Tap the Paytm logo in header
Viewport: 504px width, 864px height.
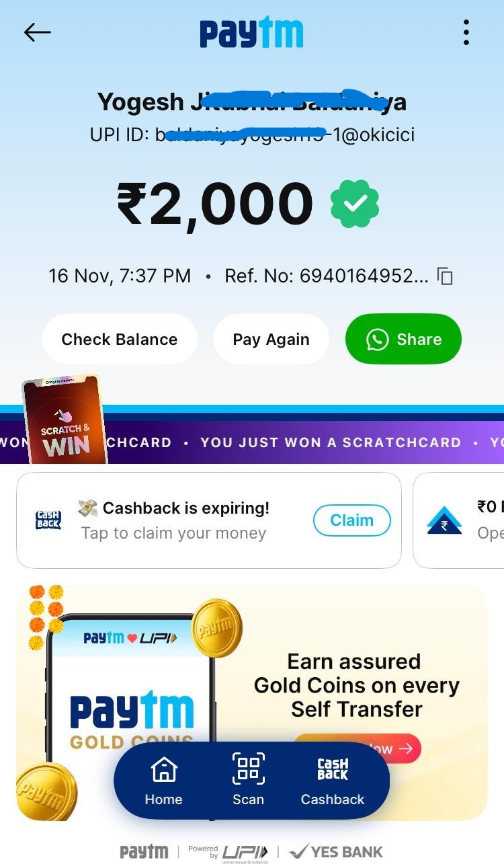[252, 33]
